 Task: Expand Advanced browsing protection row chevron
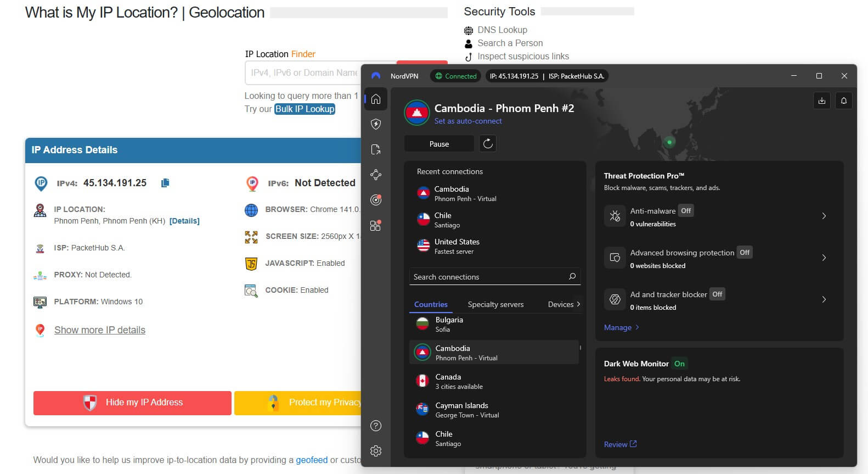pyautogui.click(x=824, y=258)
